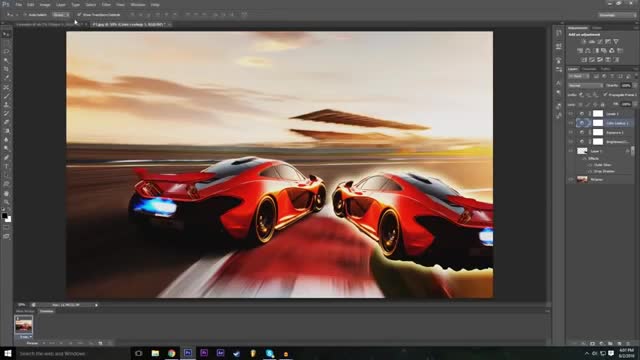Select timeline frame 1 thumbnail
This screenshot has height=360, width=640.
click(x=24, y=325)
